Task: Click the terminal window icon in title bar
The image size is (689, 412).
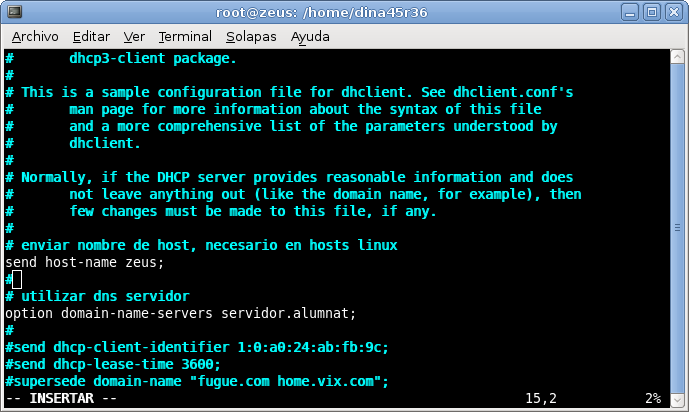Action: [x=15, y=12]
